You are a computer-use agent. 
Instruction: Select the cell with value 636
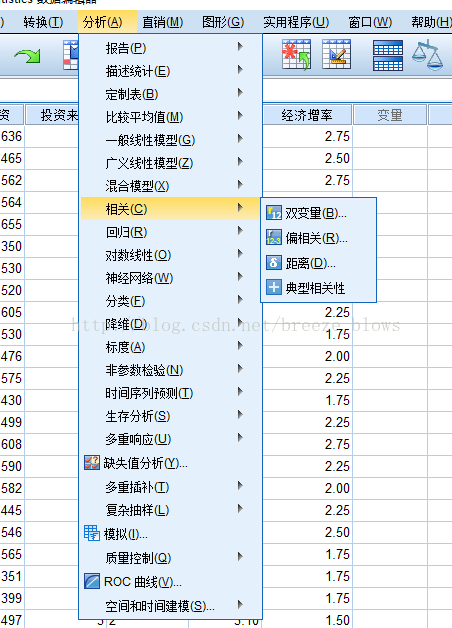click(x=12, y=136)
